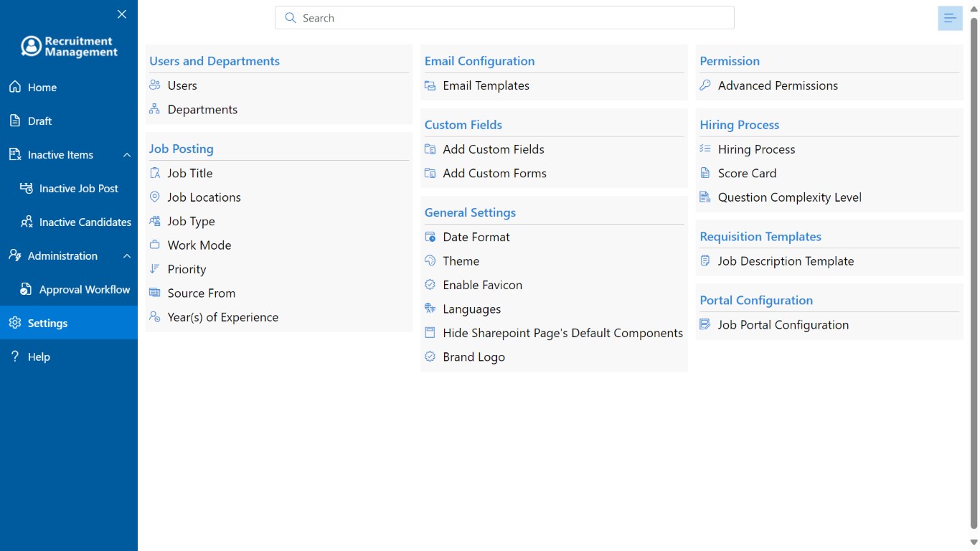Click the Score Card document icon

[x=705, y=174]
